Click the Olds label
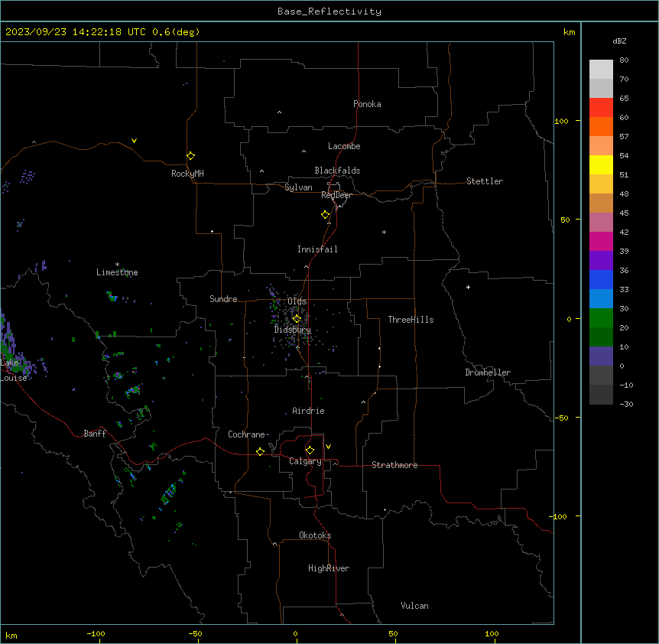The image size is (659, 644). (x=297, y=301)
